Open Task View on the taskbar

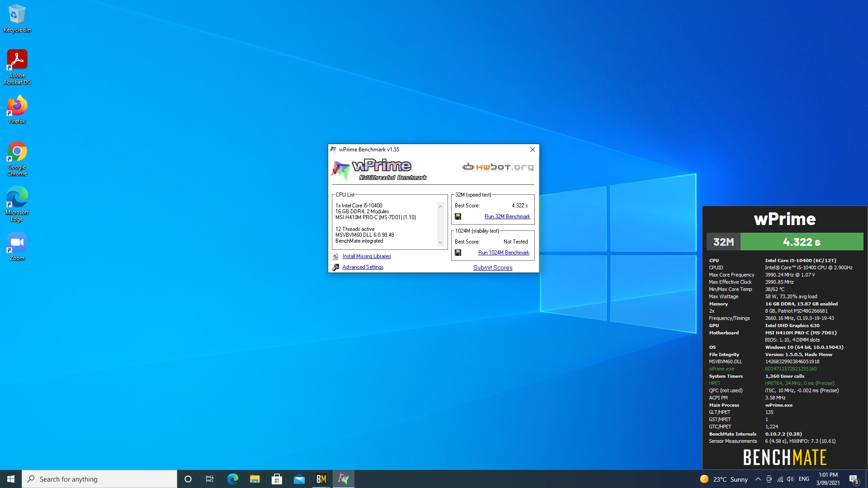pyautogui.click(x=210, y=479)
